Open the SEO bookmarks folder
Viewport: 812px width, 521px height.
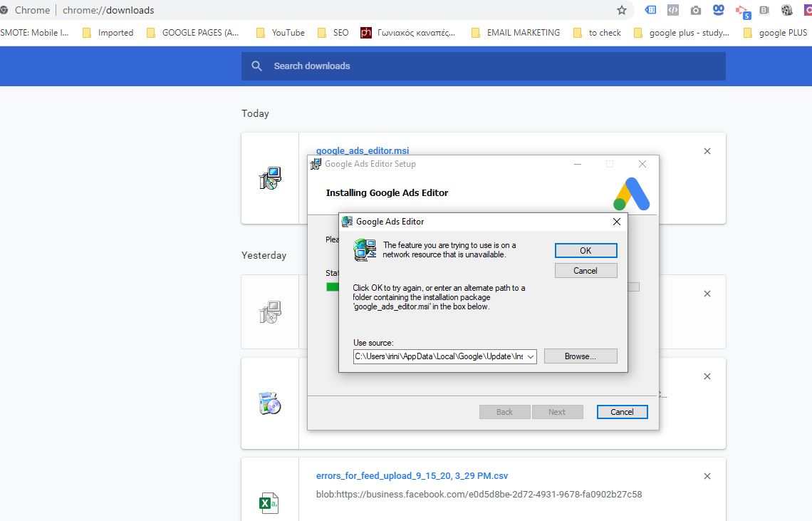pos(333,33)
